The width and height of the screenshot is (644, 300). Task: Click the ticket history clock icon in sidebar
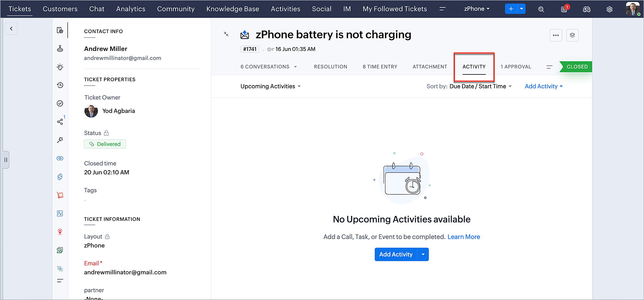60,85
